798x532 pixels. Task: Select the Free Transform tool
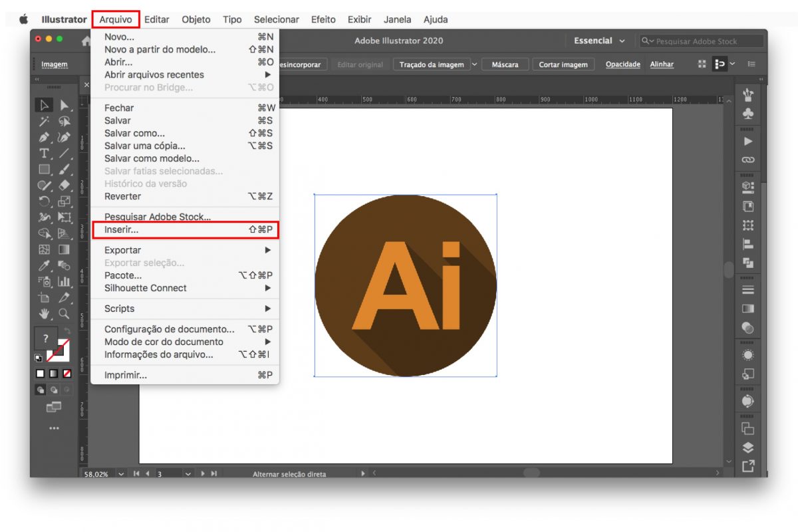click(64, 217)
